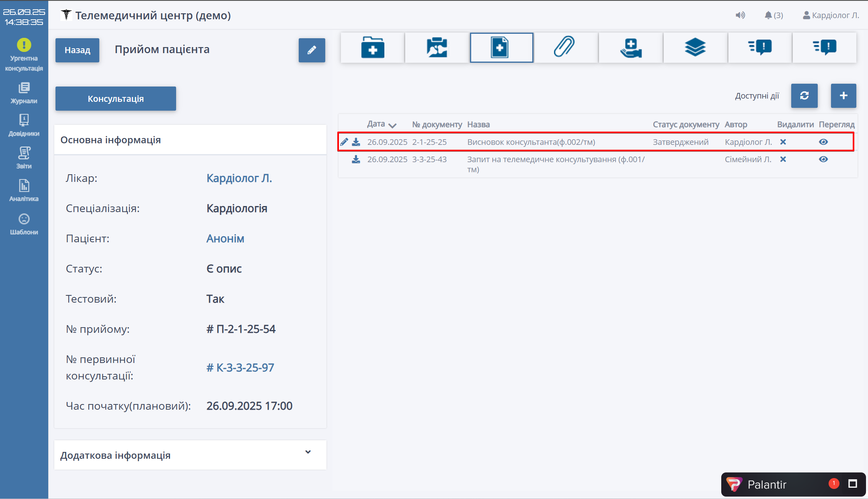Open the # К-3-3-25-97 consultation link
The image size is (868, 499).
click(x=240, y=367)
